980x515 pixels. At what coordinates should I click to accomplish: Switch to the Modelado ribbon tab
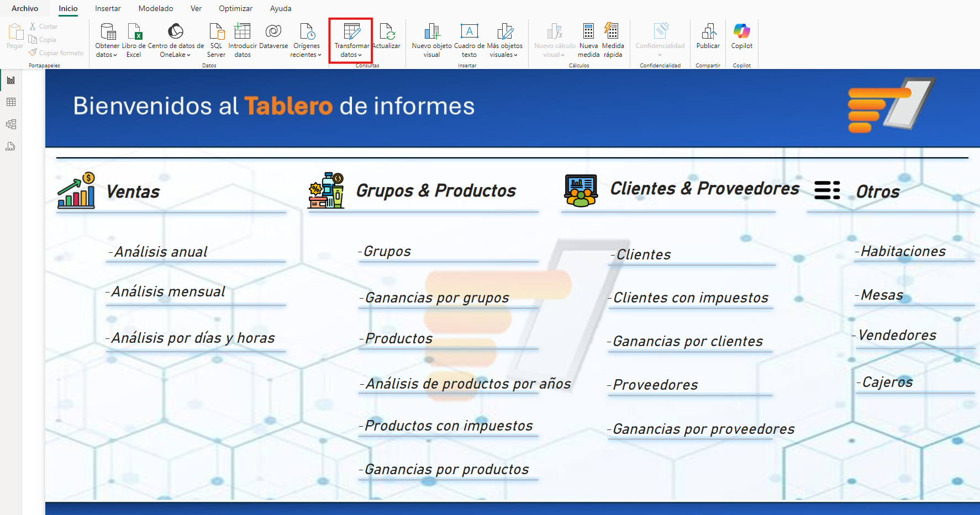point(155,8)
